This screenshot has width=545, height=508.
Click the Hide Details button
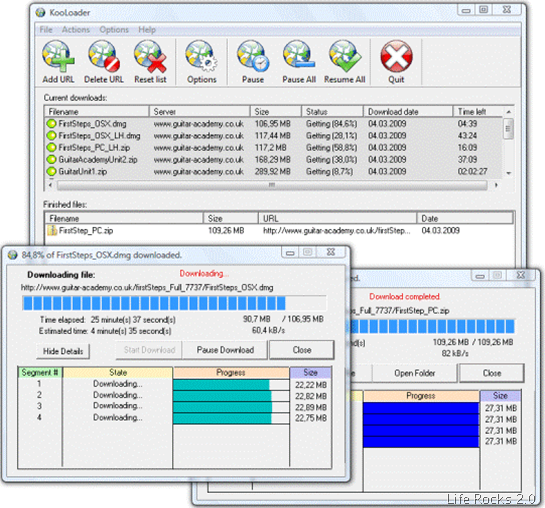click(63, 351)
